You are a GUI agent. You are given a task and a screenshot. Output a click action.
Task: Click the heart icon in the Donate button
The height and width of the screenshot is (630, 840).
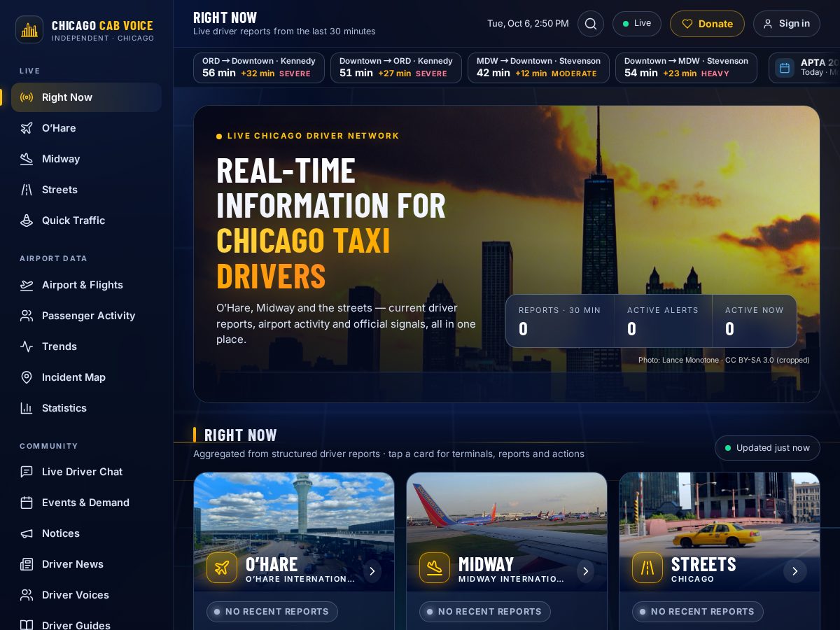pyautogui.click(x=687, y=24)
